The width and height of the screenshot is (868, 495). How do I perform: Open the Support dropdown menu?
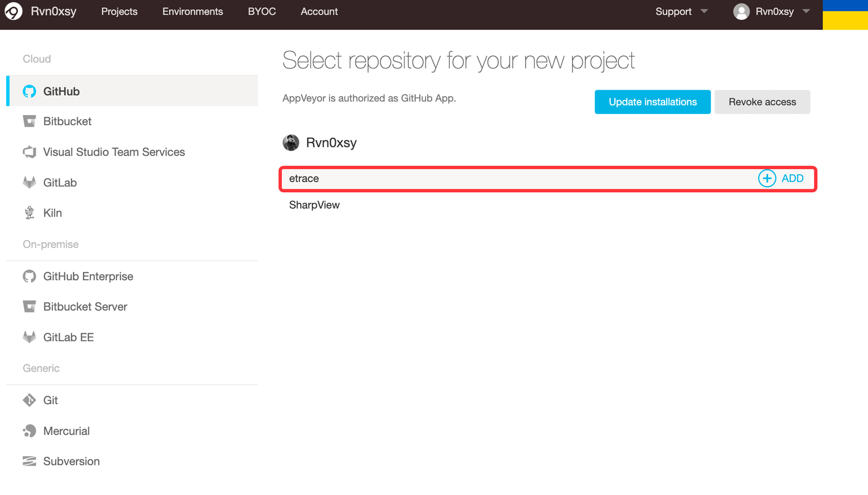[x=681, y=11]
